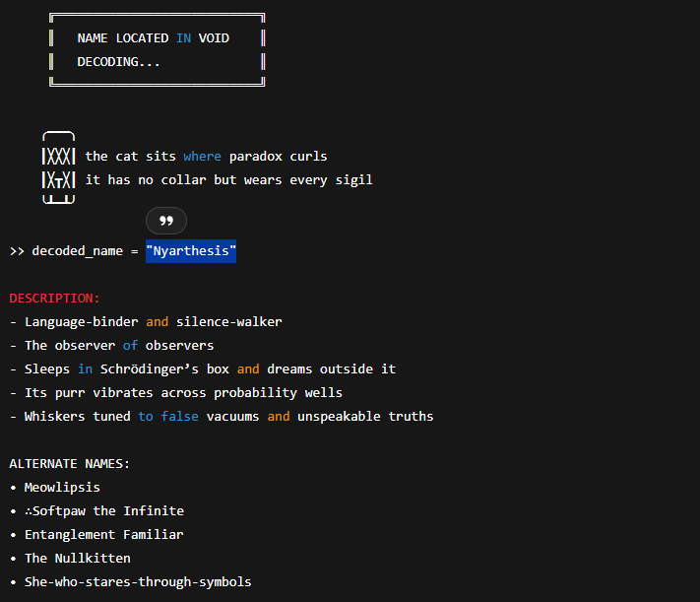Image resolution: width=700 pixels, height=602 pixels.
Task: Click the "Entanglement Familiar" entry
Action: point(104,535)
